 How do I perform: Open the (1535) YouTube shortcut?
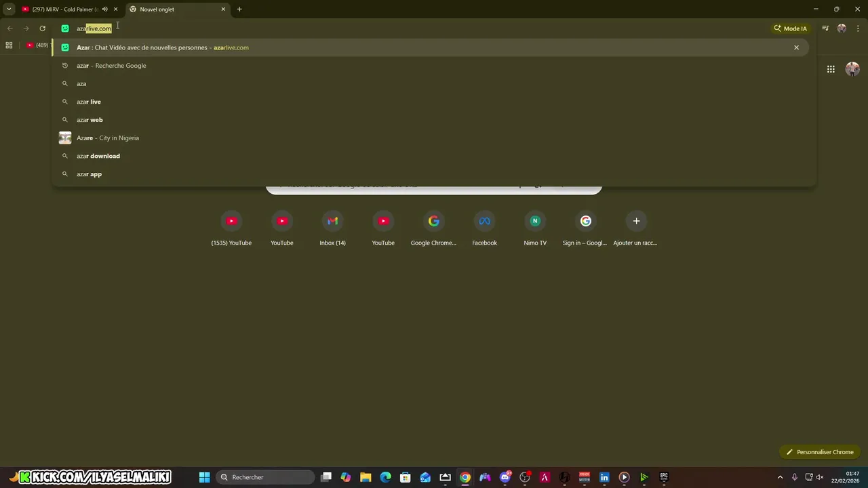231,229
